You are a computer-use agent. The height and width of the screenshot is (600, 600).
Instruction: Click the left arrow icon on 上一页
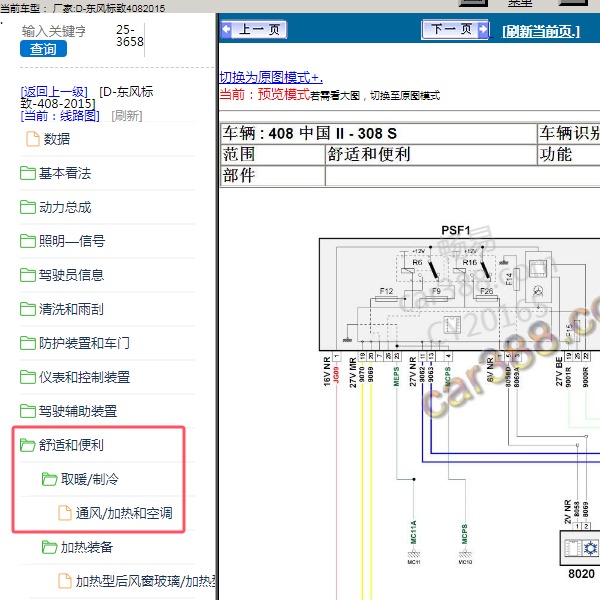click(226, 29)
